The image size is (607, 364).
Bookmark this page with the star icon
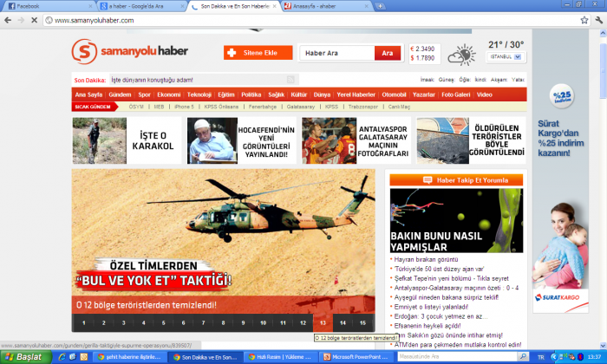[x=584, y=20]
